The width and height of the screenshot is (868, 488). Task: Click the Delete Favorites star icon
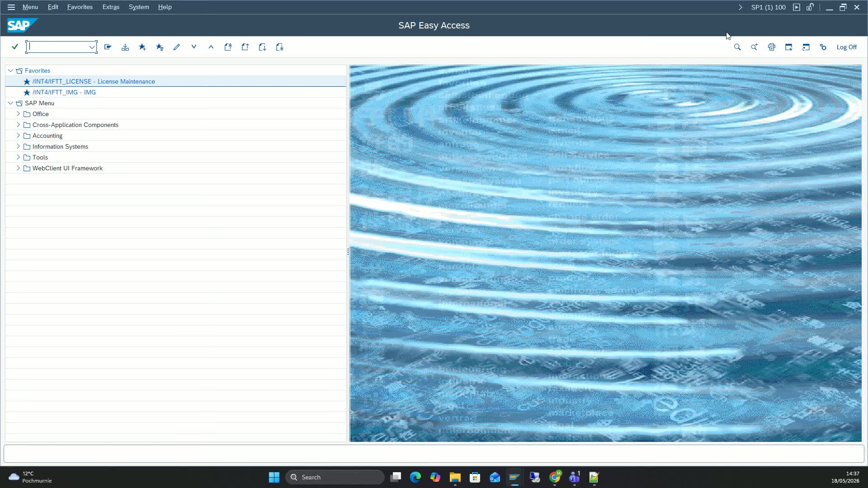point(160,47)
